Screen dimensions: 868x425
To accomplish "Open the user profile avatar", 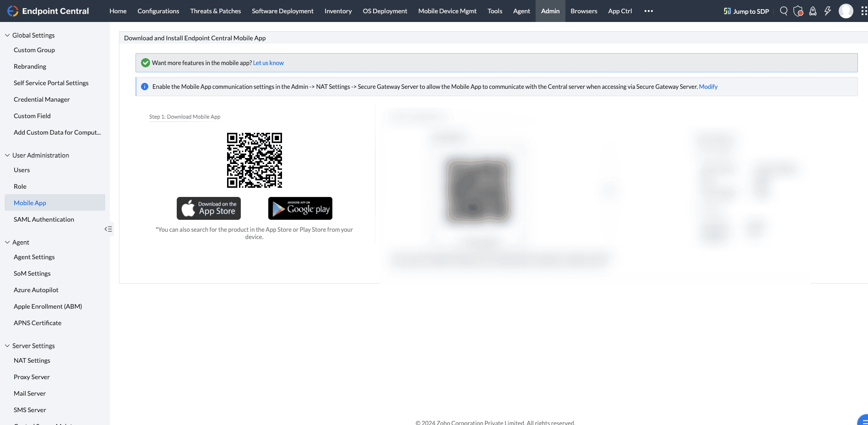I will [846, 11].
